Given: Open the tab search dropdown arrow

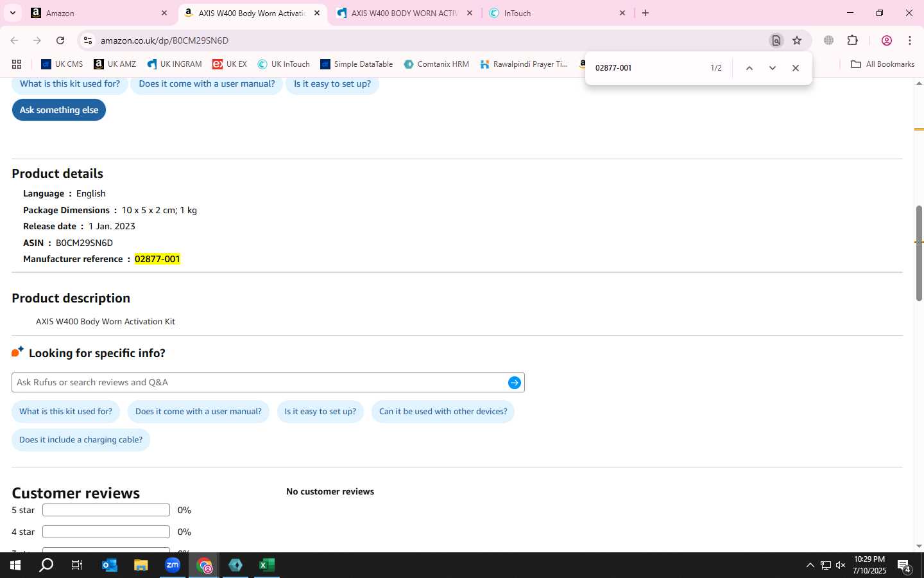Looking at the screenshot, I should (x=12, y=13).
